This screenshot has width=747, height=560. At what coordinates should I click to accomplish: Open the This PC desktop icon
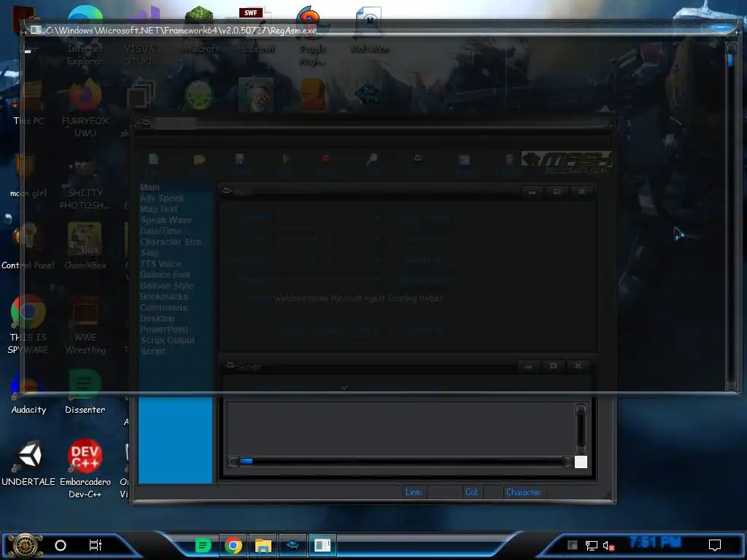tap(28, 102)
